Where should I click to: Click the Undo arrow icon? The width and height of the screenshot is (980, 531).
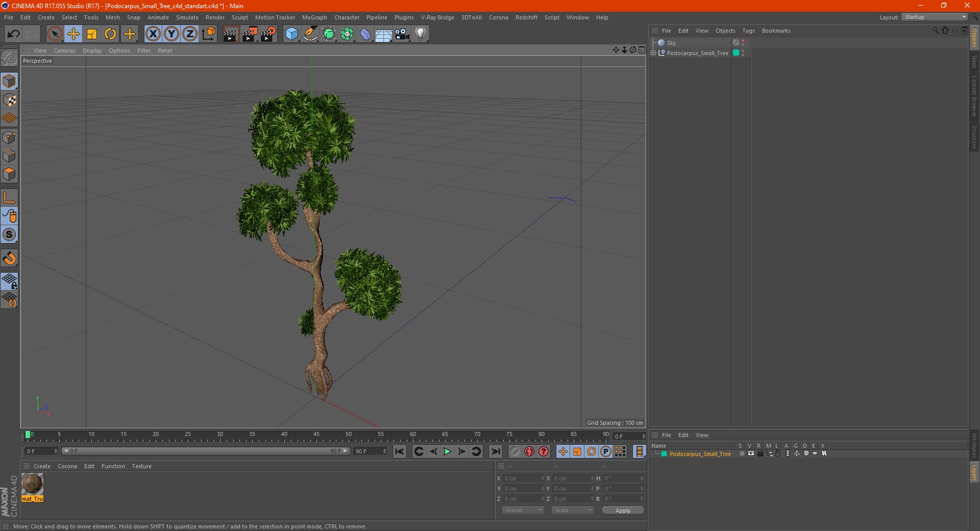(x=14, y=34)
